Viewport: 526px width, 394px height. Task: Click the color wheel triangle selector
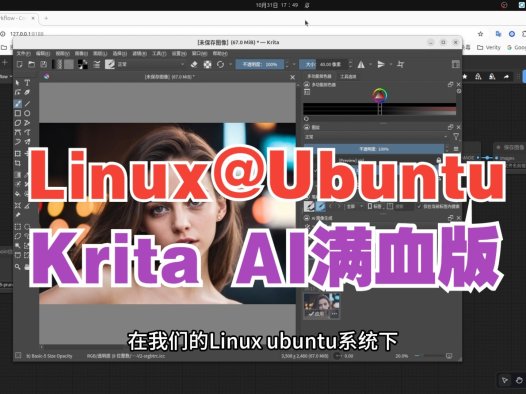379,95
